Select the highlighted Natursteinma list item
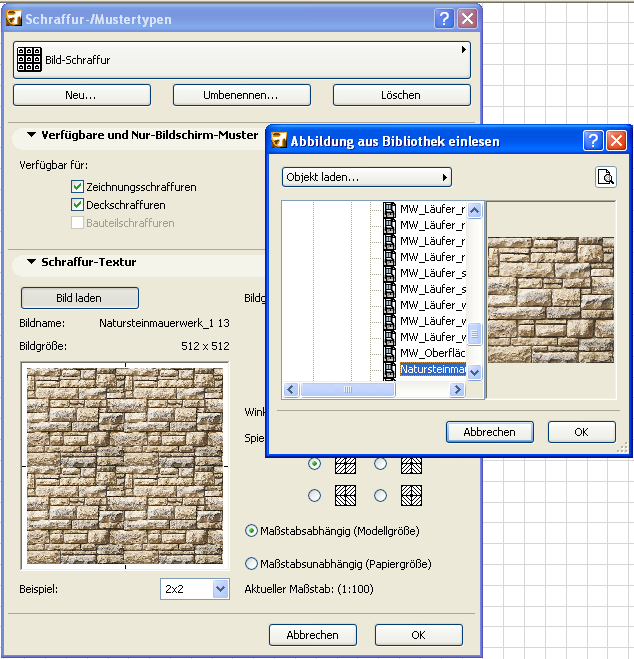Screen dimensions: 634x659 [433, 369]
